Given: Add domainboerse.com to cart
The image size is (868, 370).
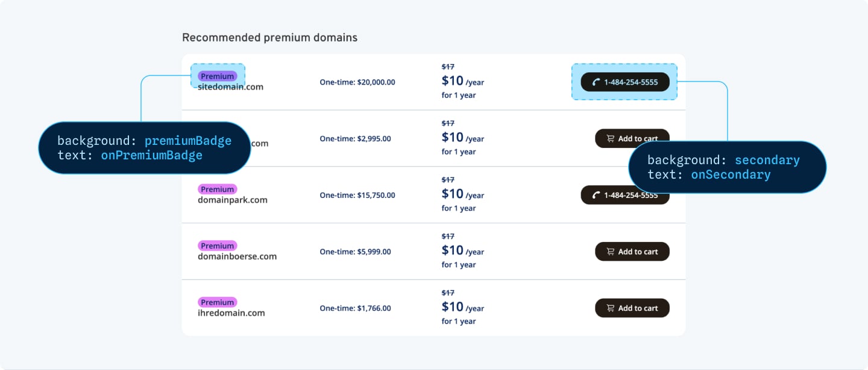Looking at the screenshot, I should coord(632,252).
